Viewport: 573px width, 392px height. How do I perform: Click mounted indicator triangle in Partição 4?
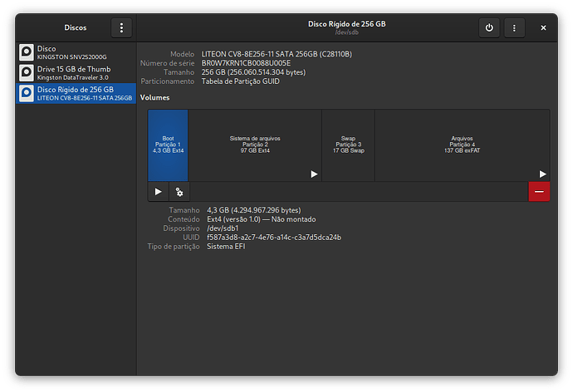point(542,174)
